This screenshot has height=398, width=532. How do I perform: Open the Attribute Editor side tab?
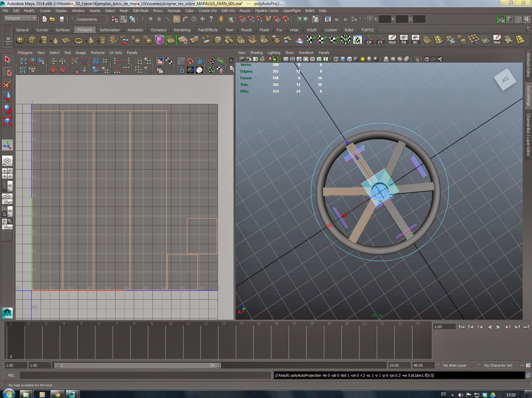pyautogui.click(x=528, y=65)
